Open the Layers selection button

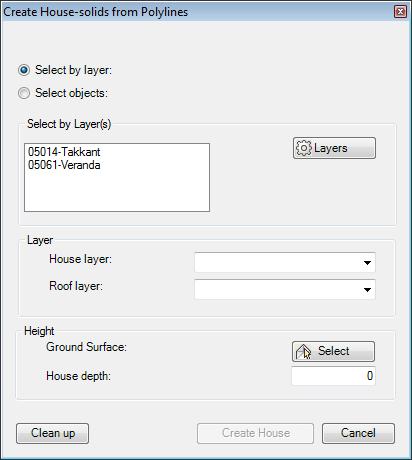point(334,148)
